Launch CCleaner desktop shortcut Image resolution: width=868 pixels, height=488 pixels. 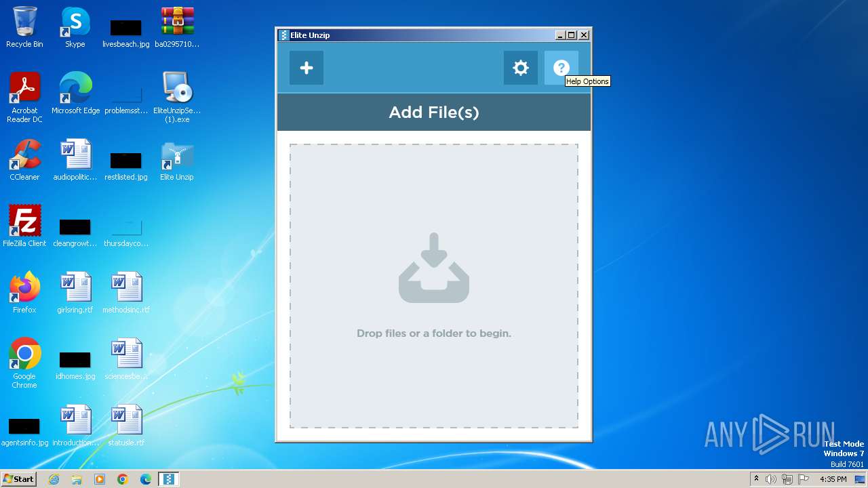click(x=24, y=160)
